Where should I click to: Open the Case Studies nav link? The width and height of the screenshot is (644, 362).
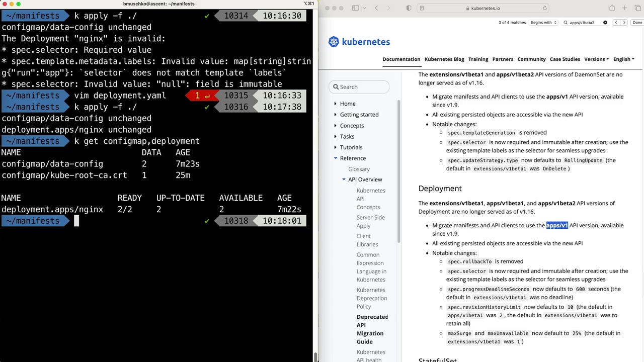click(x=565, y=59)
